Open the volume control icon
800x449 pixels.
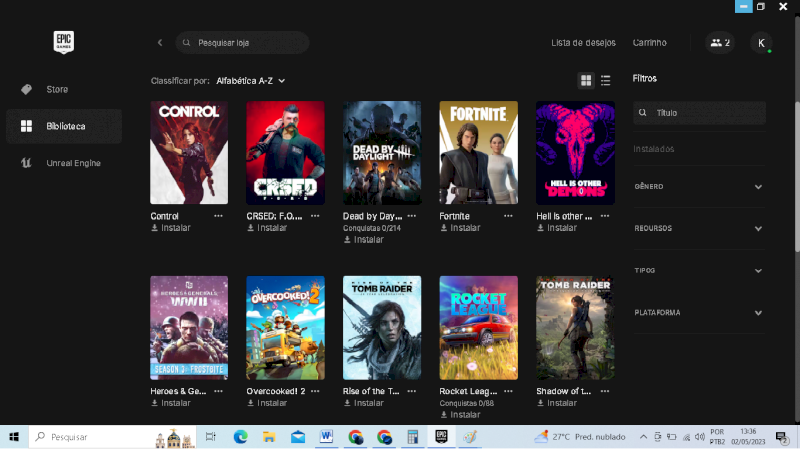[x=699, y=437]
